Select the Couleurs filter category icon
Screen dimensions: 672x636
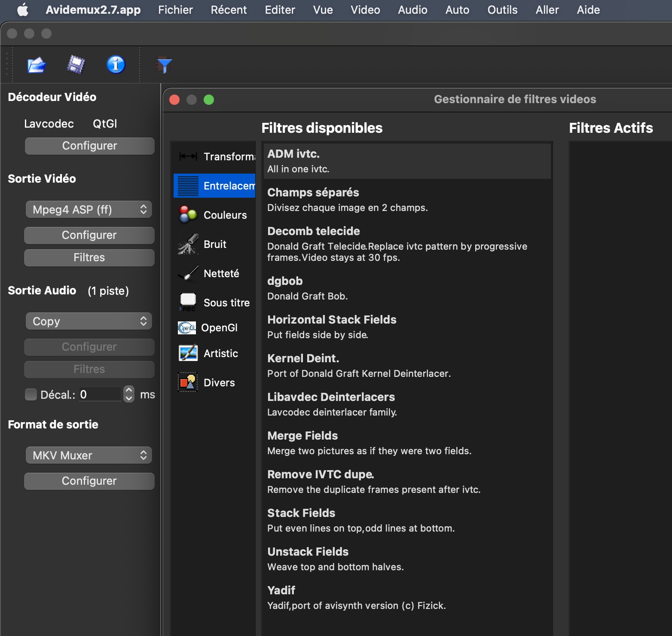pos(188,215)
